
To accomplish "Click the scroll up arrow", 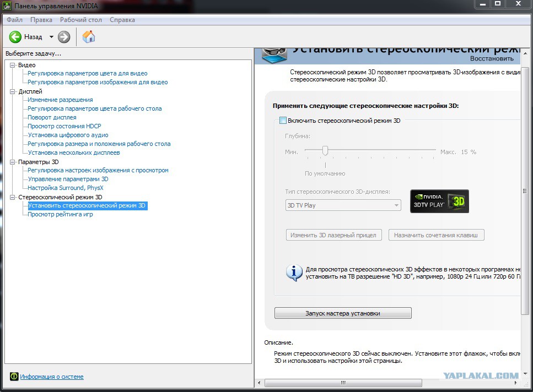I will (x=525, y=53).
